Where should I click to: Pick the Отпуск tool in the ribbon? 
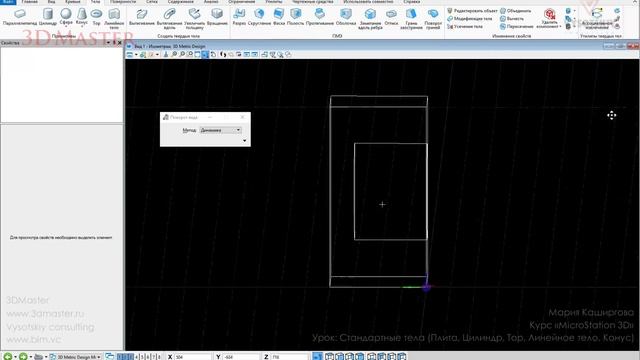click(x=391, y=17)
